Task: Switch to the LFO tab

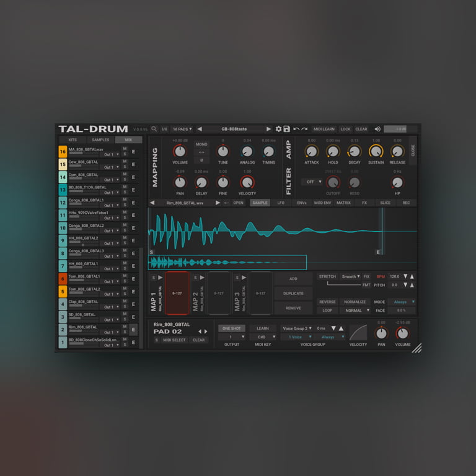Action: tap(281, 203)
